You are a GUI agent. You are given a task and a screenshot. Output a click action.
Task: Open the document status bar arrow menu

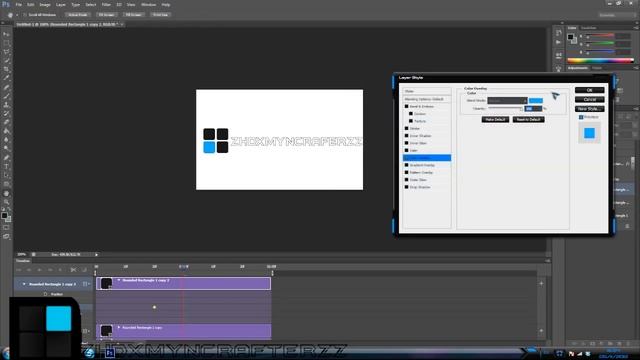point(96,255)
